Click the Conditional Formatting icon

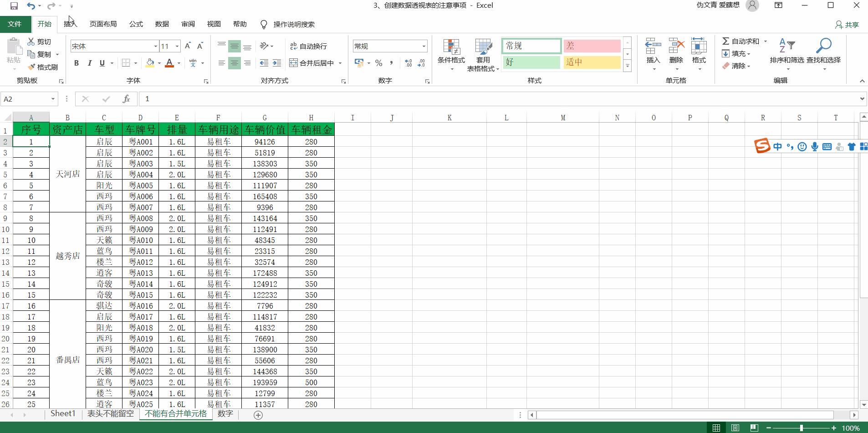[x=451, y=47]
